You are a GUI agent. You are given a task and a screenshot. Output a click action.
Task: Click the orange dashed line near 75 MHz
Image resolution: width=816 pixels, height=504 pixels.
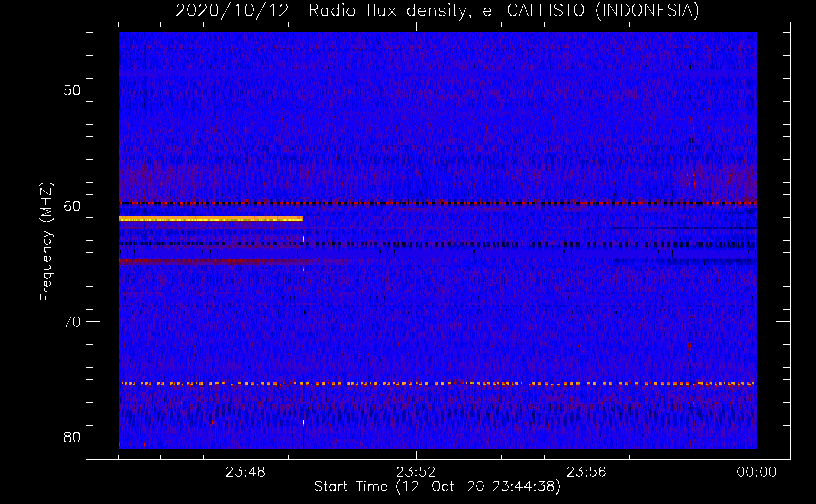click(438, 384)
